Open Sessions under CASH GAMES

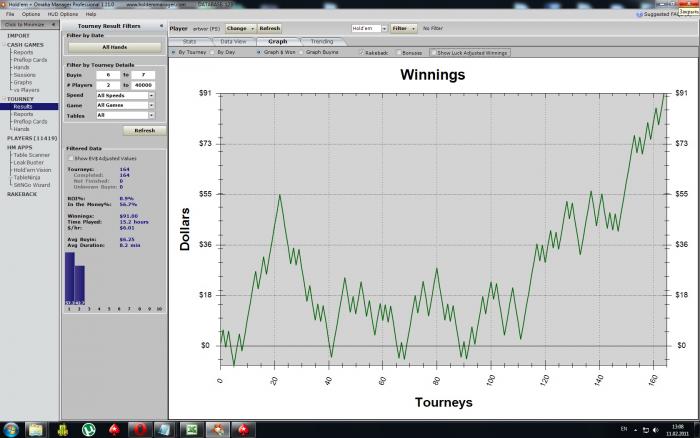[x=24, y=75]
